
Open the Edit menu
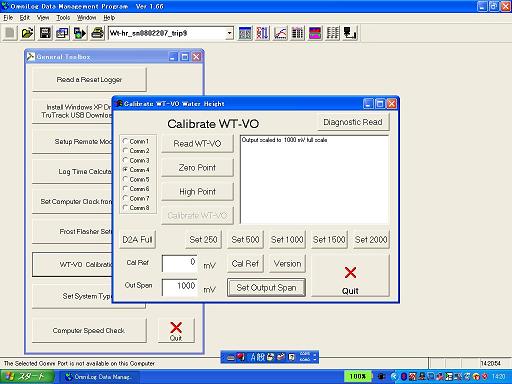[x=25, y=18]
